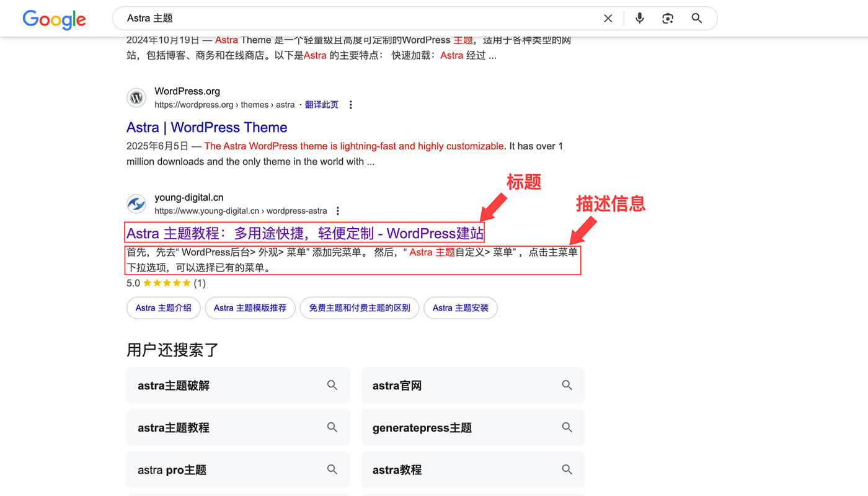
Task: Click the 5.0 star rating row
Action: pos(166,283)
